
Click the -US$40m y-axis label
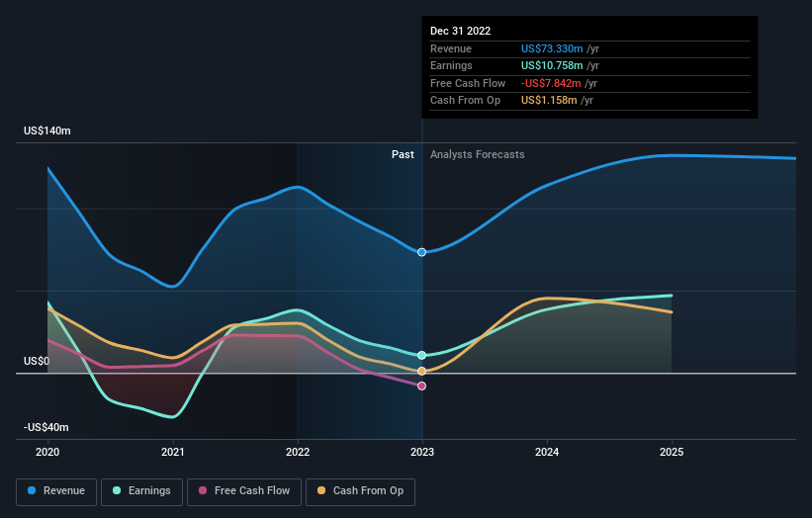pyautogui.click(x=46, y=427)
